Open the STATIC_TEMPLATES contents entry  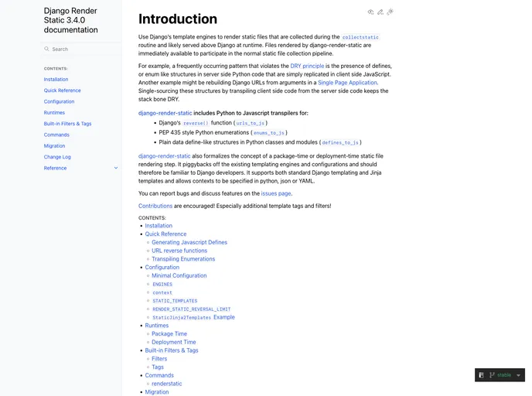[174, 301]
